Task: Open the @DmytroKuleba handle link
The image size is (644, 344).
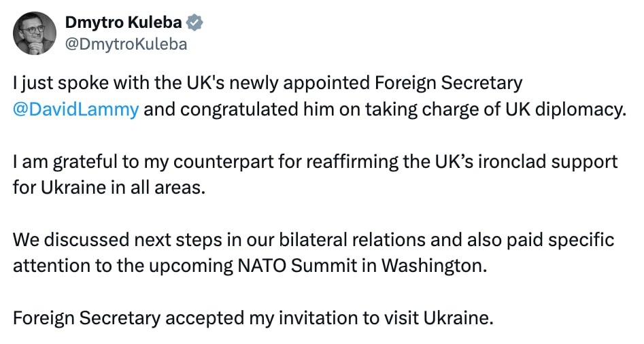Action: [126, 45]
